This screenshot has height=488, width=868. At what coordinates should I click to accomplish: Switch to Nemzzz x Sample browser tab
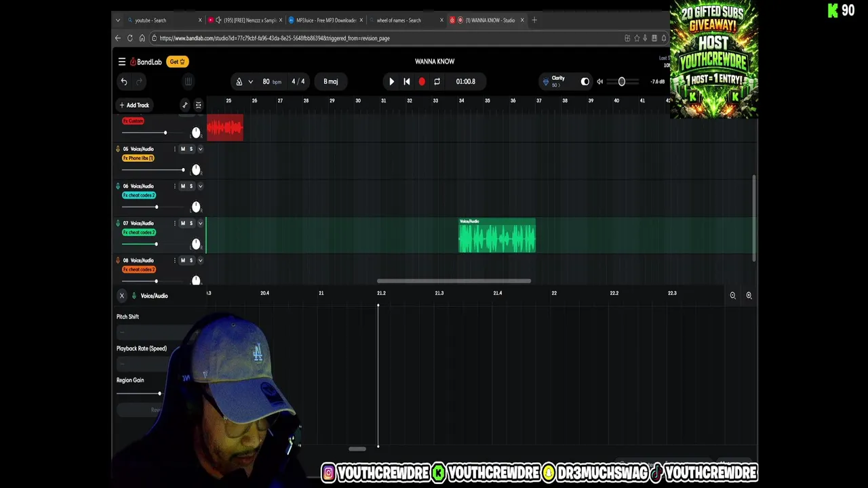click(x=244, y=20)
